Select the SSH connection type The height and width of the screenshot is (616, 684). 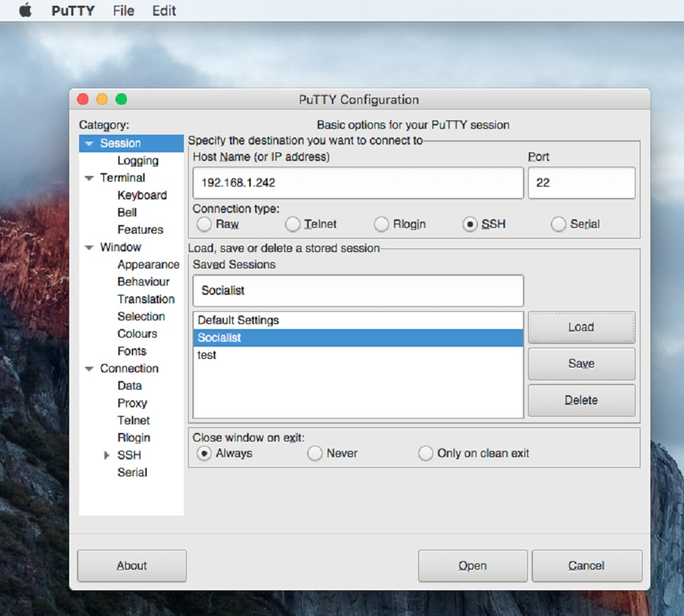pos(470,224)
